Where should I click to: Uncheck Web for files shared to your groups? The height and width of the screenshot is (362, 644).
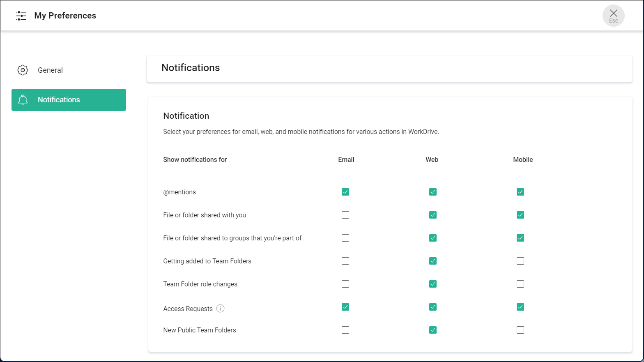[433, 238]
